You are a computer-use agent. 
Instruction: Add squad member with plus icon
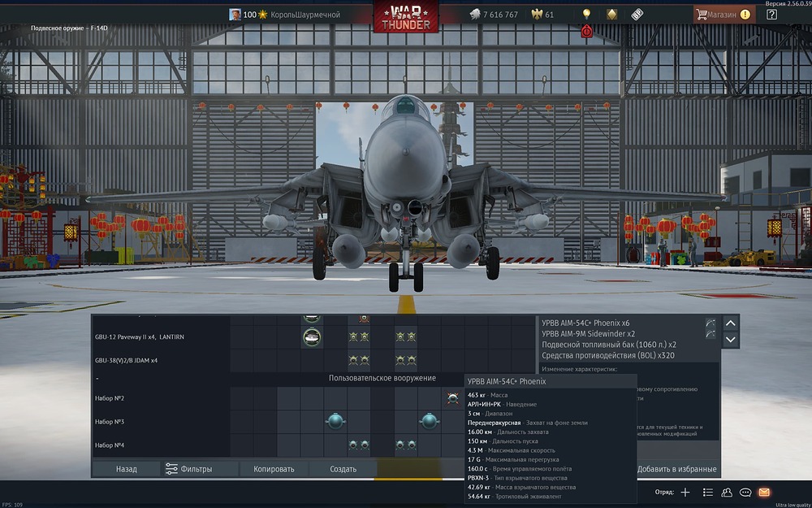click(x=685, y=493)
